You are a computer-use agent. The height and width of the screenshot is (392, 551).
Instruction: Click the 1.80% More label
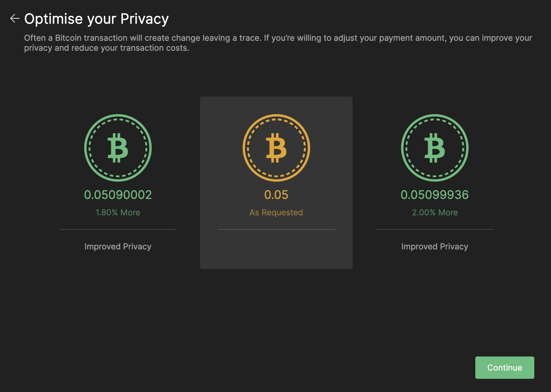118,212
